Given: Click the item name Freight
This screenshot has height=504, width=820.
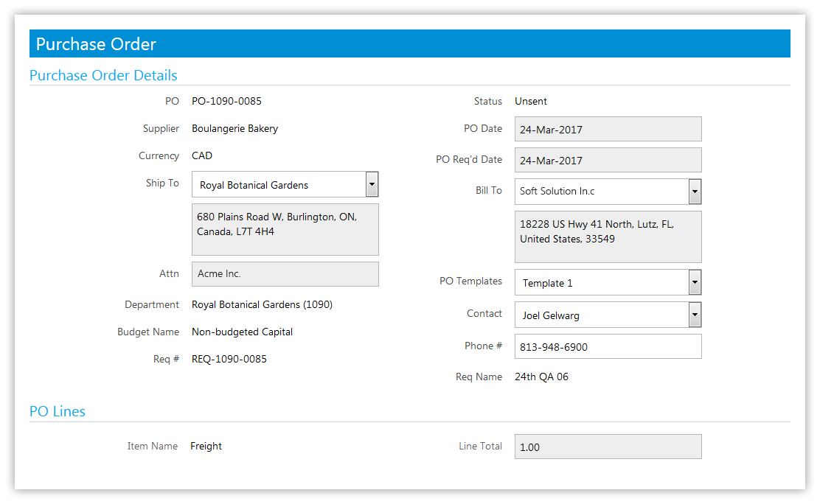Looking at the screenshot, I should click(206, 446).
